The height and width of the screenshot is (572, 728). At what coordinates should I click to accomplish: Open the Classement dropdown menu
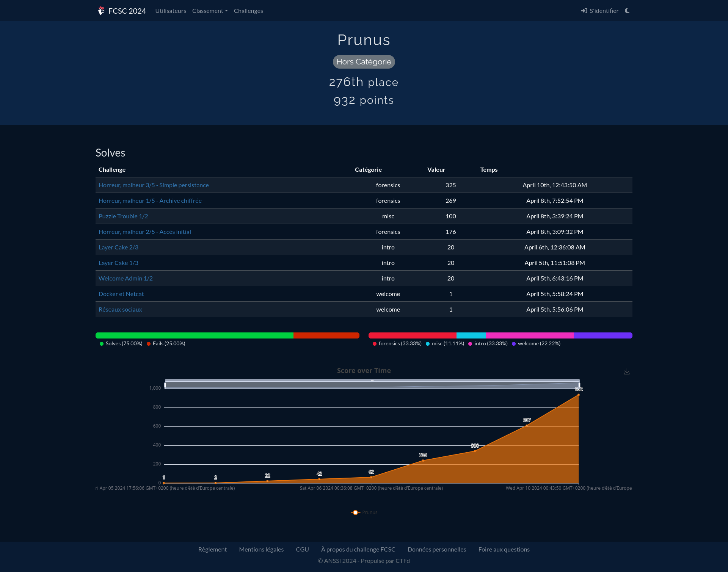tap(210, 11)
